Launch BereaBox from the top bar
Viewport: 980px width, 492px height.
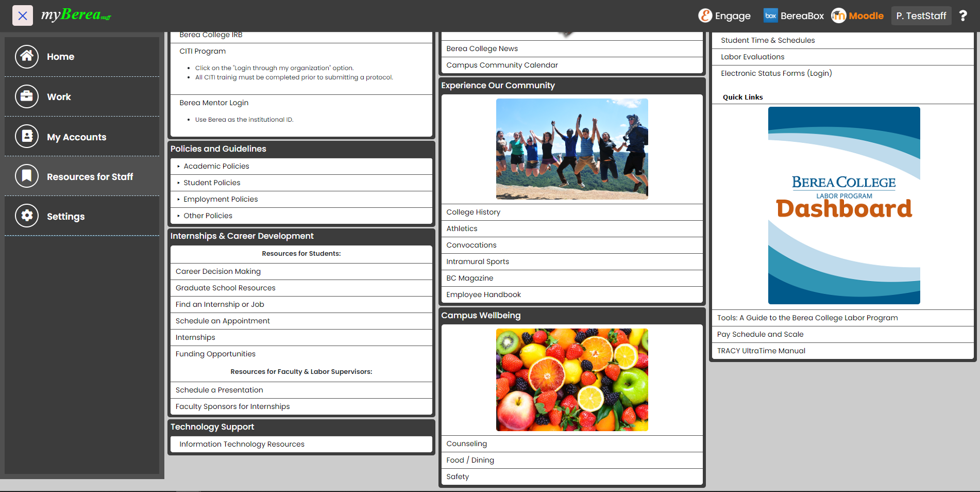(x=793, y=16)
